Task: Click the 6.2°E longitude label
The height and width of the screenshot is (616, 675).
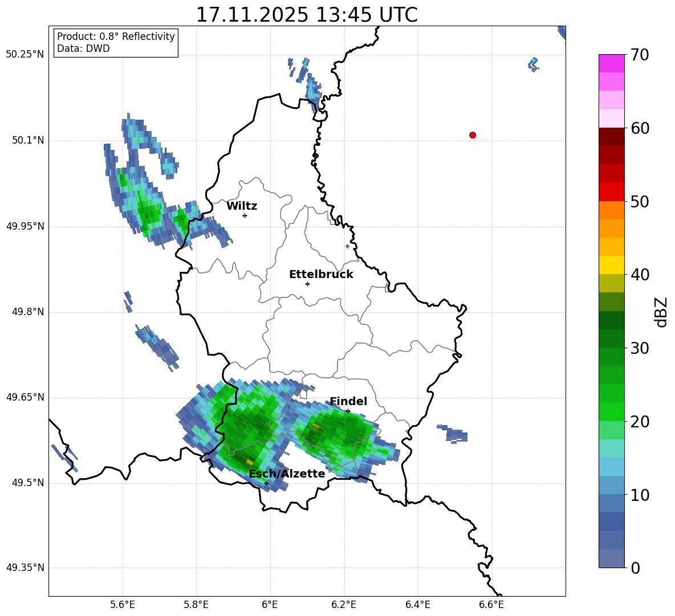Action: pos(344,605)
